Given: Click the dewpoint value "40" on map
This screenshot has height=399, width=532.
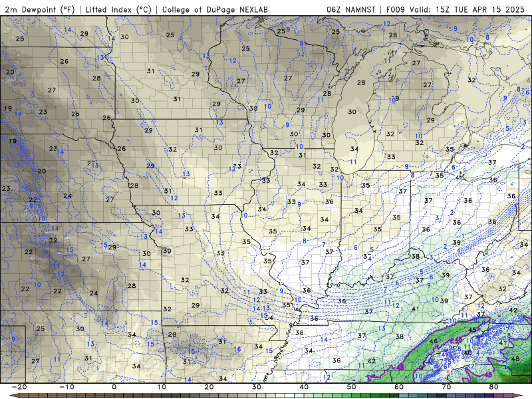Looking at the screenshot, I should point(467,353).
